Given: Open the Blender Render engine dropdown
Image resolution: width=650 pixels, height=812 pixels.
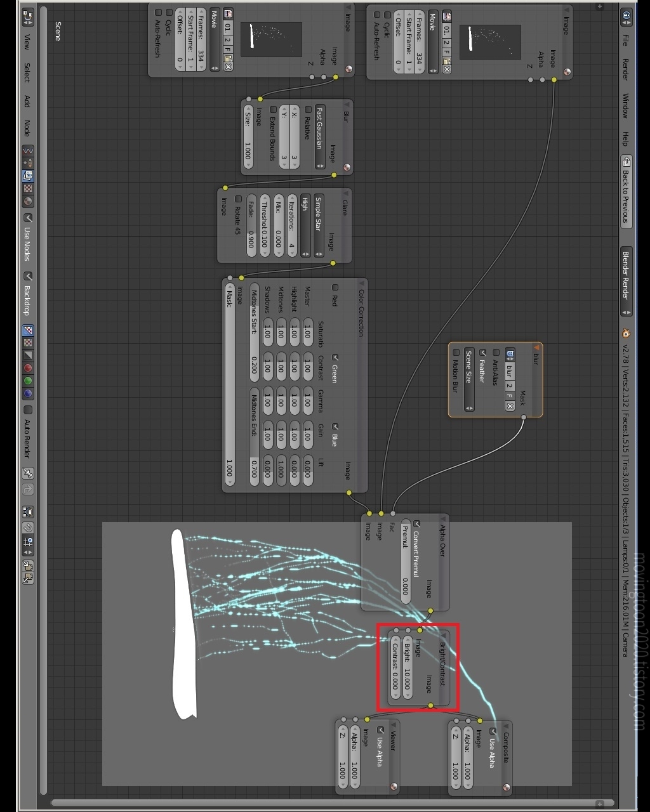Looking at the screenshot, I should coord(627,282).
